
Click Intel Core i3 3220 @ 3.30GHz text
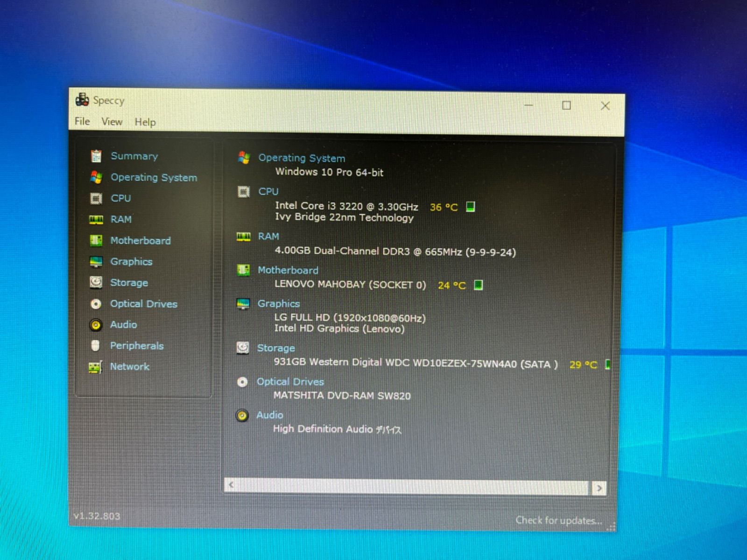[346, 206]
